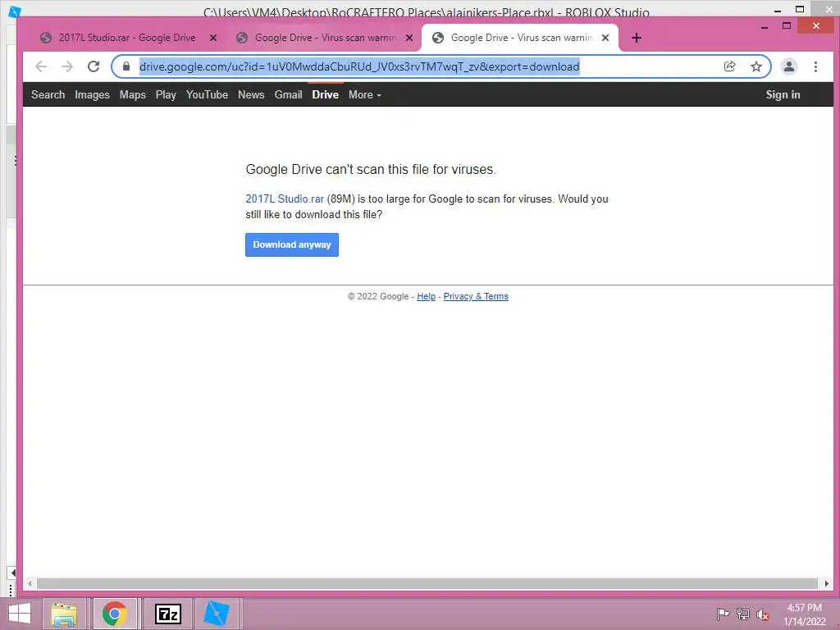Click the scrollbar right arrow
840x630 pixels.
[x=827, y=583]
